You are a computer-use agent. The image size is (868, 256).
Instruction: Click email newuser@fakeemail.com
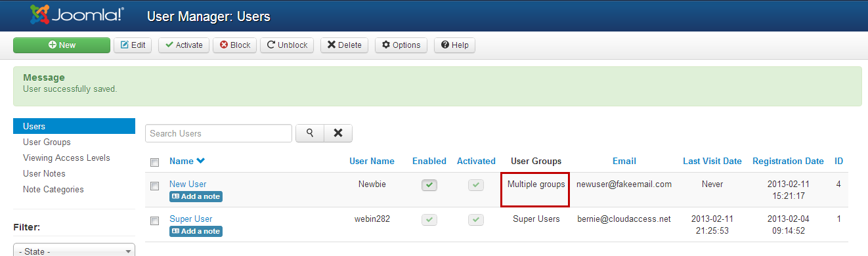pos(624,184)
